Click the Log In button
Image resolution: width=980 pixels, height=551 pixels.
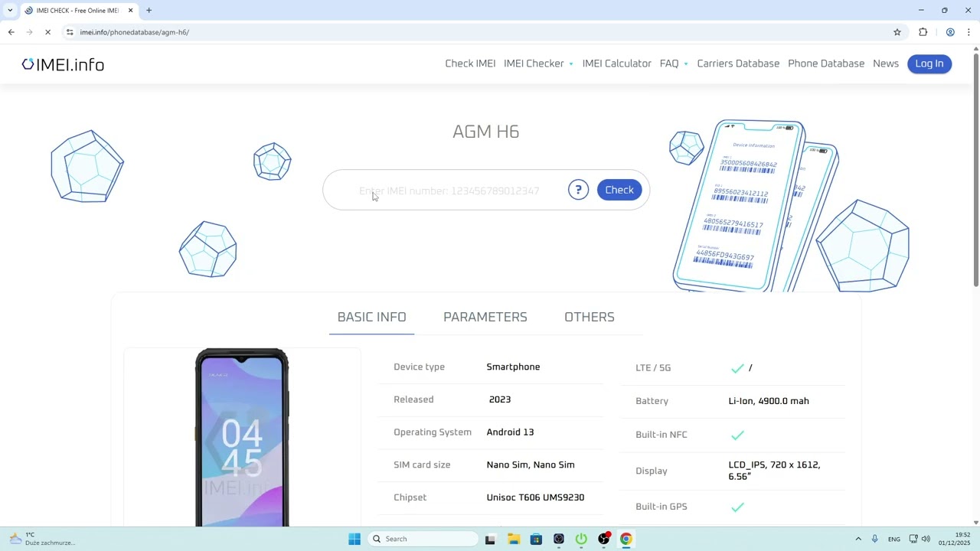[929, 64]
